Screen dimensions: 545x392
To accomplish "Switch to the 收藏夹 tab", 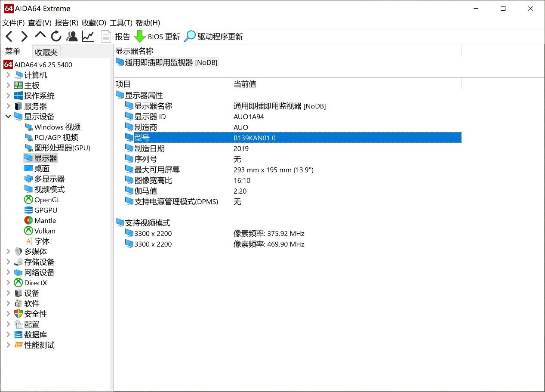I will tap(46, 52).
